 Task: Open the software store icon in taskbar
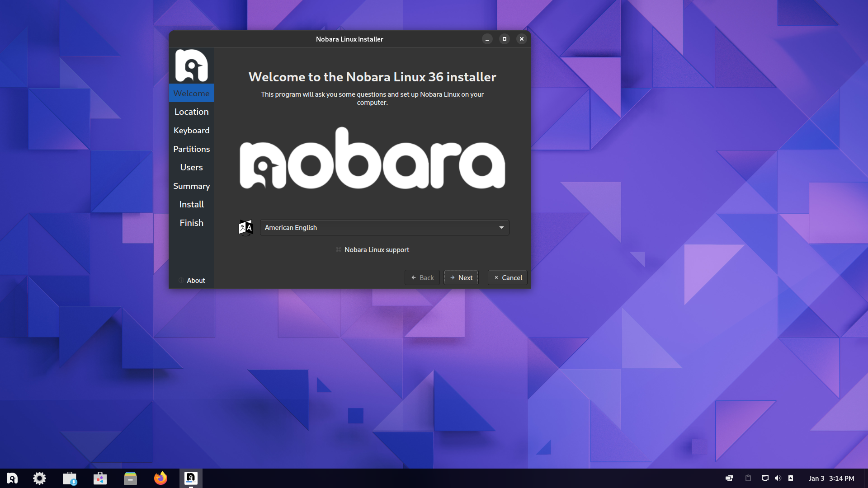click(x=100, y=478)
